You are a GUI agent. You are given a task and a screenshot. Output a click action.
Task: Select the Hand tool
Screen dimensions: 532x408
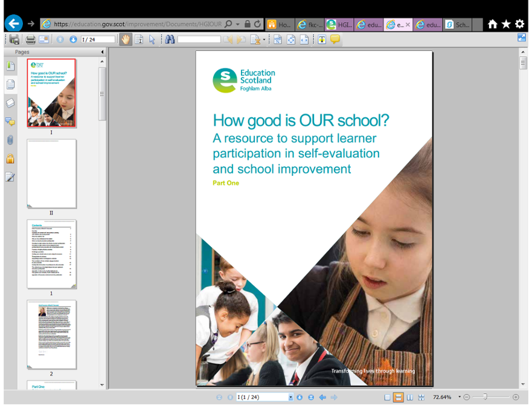(126, 40)
